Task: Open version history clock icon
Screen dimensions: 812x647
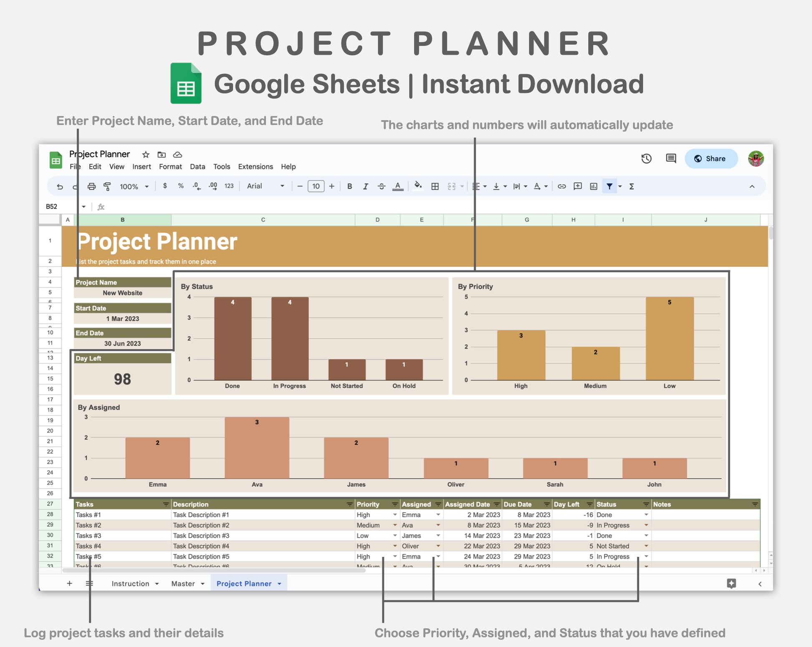Action: 646,159
